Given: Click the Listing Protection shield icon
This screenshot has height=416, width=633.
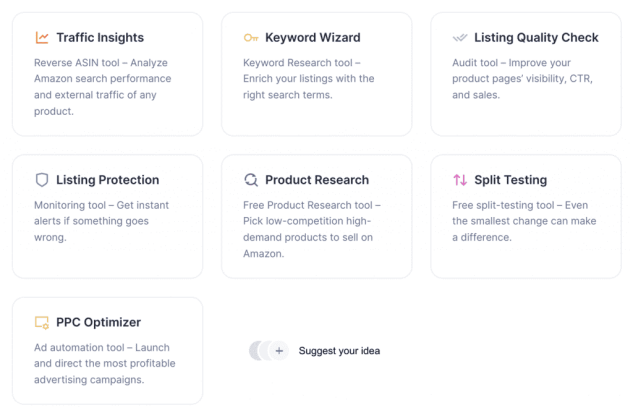Looking at the screenshot, I should (42, 180).
